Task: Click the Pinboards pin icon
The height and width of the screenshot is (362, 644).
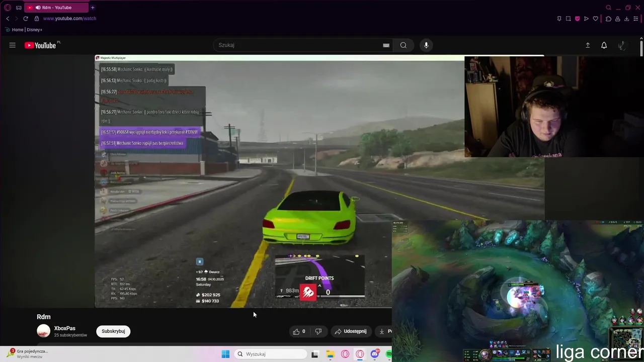Action: [x=559, y=19]
